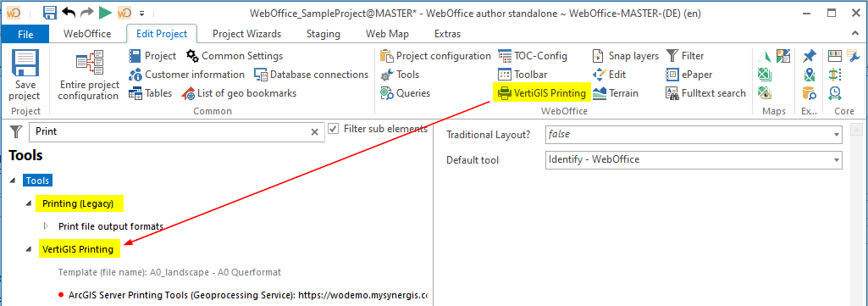Open VertiGIS Printing in ribbon

pyautogui.click(x=541, y=93)
